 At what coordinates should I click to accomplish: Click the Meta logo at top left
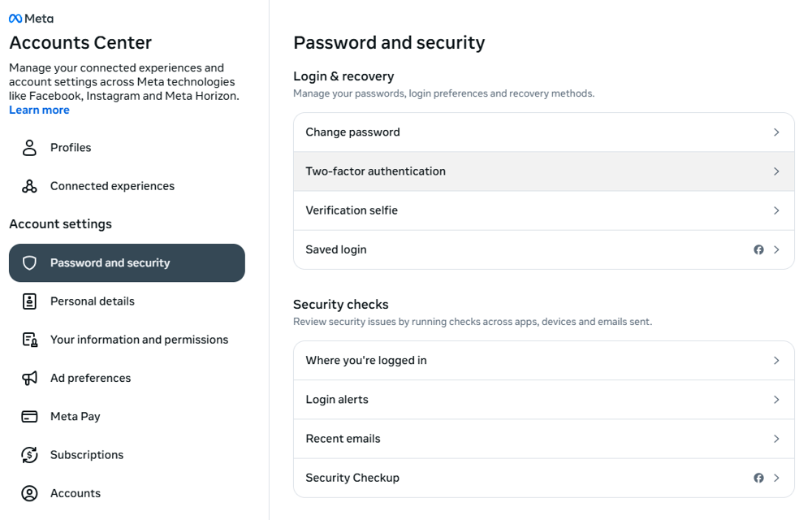(31, 18)
